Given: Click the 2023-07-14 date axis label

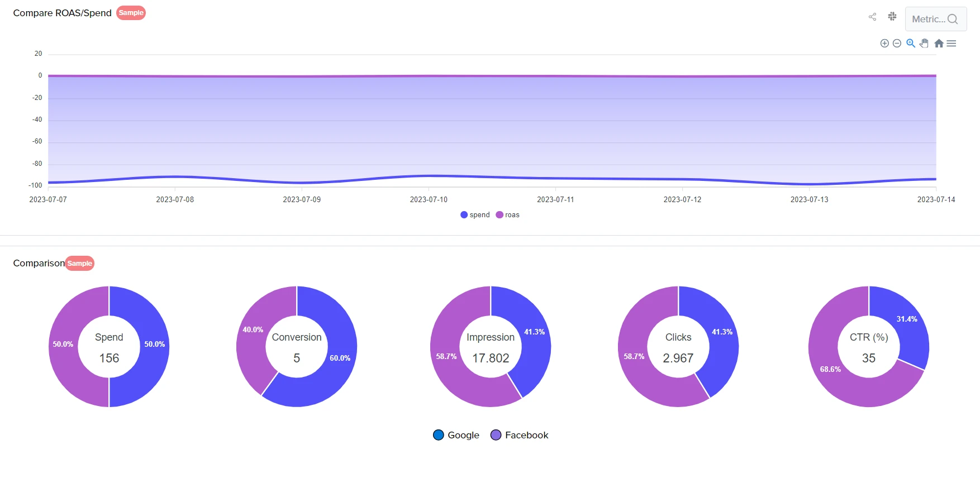Looking at the screenshot, I should (936, 199).
